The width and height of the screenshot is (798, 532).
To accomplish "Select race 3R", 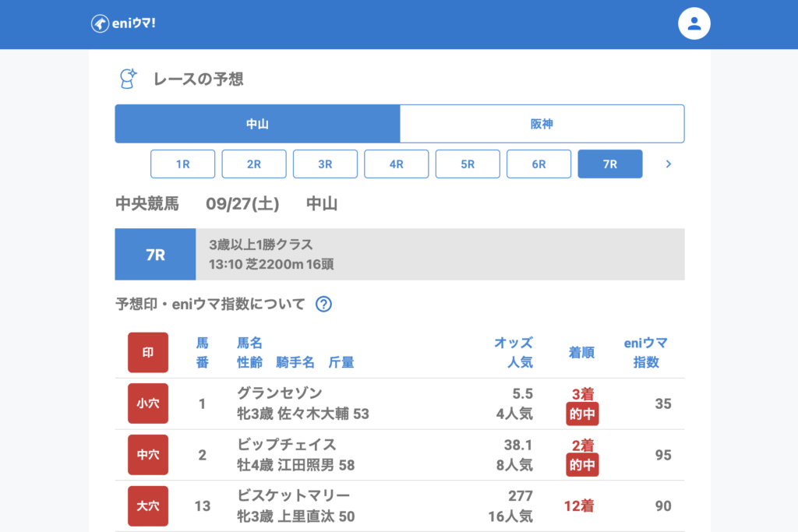I will click(325, 164).
